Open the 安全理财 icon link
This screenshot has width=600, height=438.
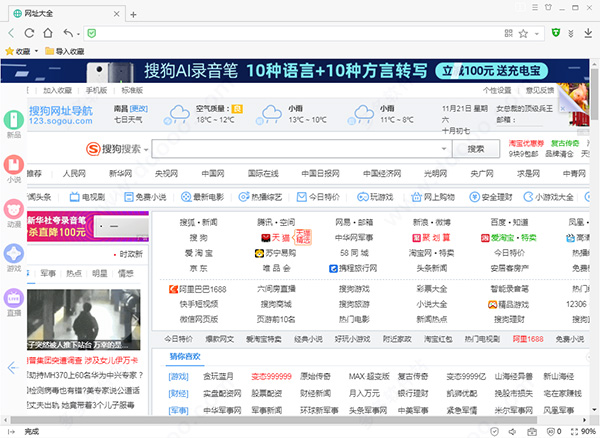pyautogui.click(x=491, y=197)
